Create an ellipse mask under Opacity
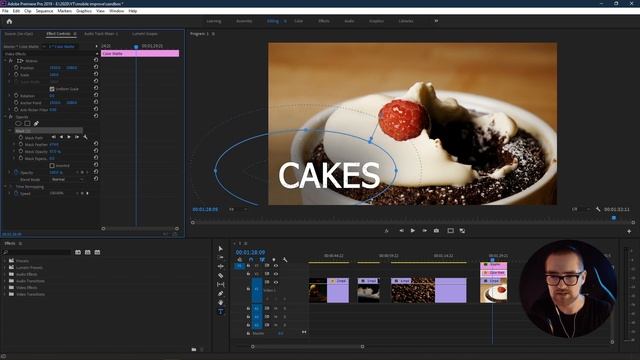The width and height of the screenshot is (640, 360). coord(18,123)
